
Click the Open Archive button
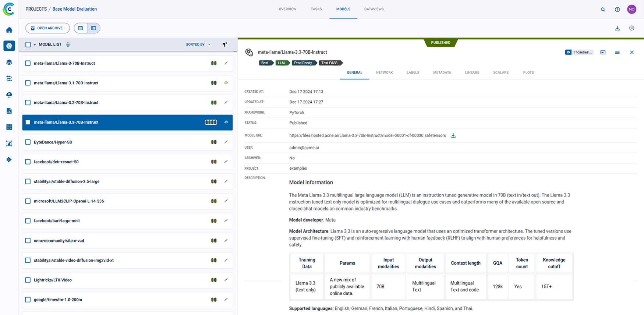pyautogui.click(x=47, y=28)
